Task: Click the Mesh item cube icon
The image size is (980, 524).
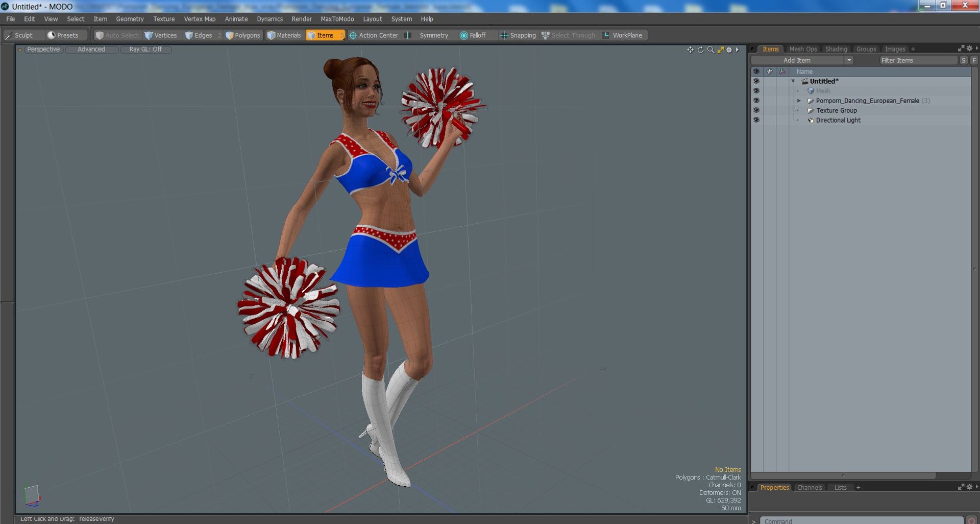Action: pyautogui.click(x=811, y=91)
